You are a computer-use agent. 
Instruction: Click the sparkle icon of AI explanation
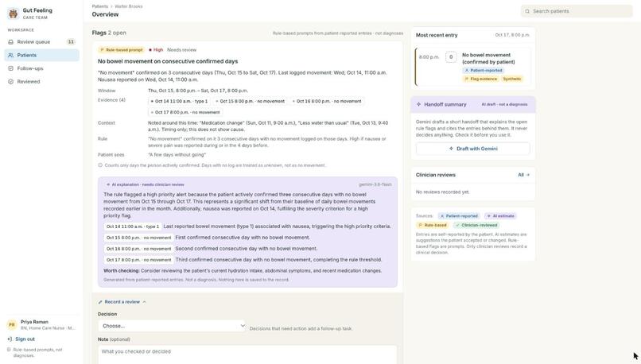(108, 184)
